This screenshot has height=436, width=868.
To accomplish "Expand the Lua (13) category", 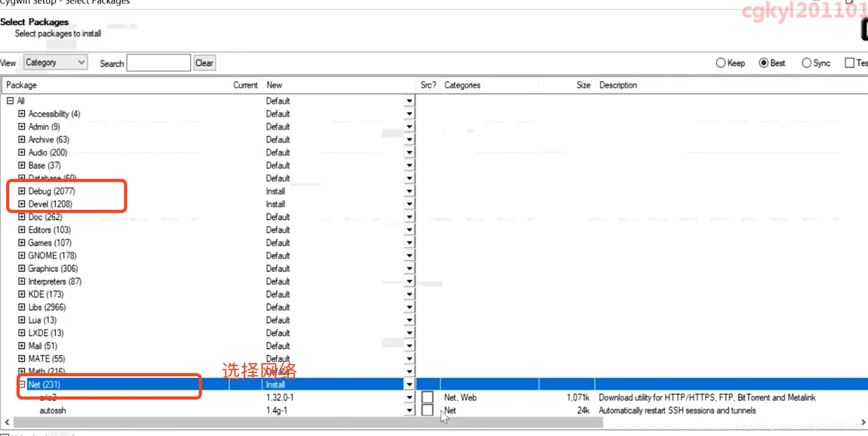I will 21,320.
